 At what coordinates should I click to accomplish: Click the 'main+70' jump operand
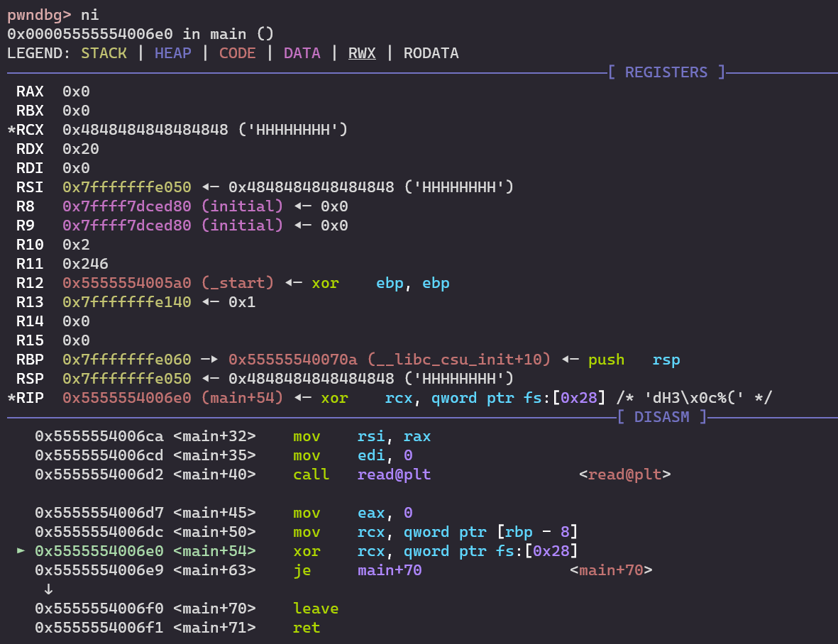click(x=390, y=570)
